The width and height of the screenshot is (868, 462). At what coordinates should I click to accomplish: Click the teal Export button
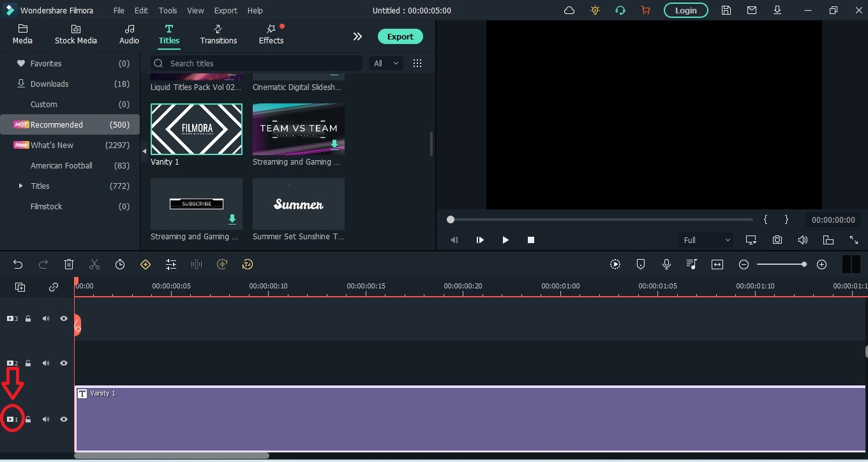(x=400, y=36)
